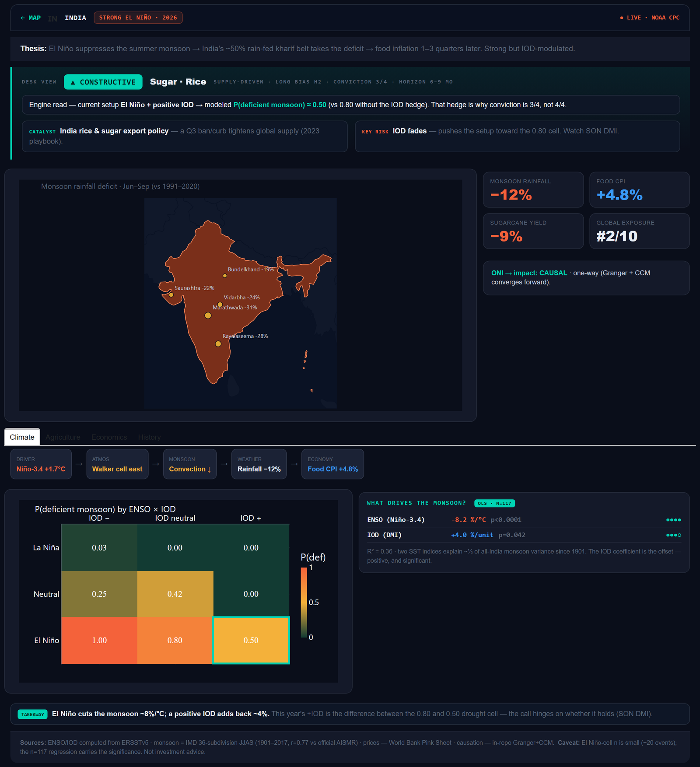The image size is (700, 767).
Task: Select the Saurashtra map marker dot
Action: [171, 295]
